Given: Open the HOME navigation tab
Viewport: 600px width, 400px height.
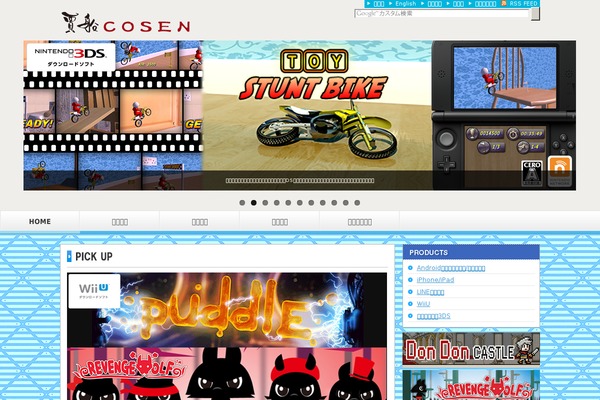Looking at the screenshot, I should [x=40, y=222].
